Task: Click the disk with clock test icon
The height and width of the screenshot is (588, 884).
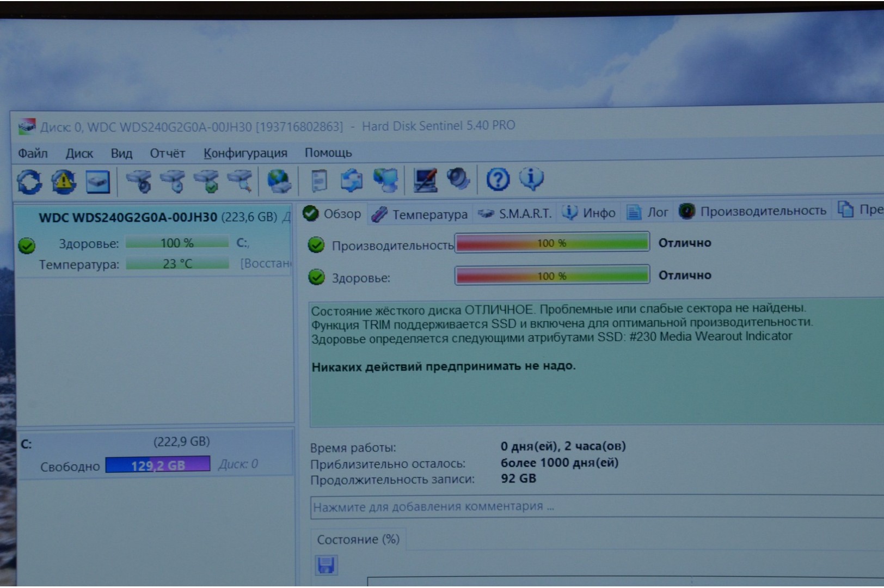Action: (x=173, y=181)
